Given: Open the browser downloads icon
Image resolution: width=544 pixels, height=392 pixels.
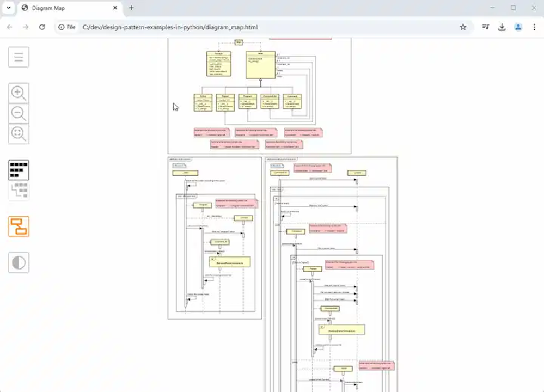Looking at the screenshot, I should 502,27.
